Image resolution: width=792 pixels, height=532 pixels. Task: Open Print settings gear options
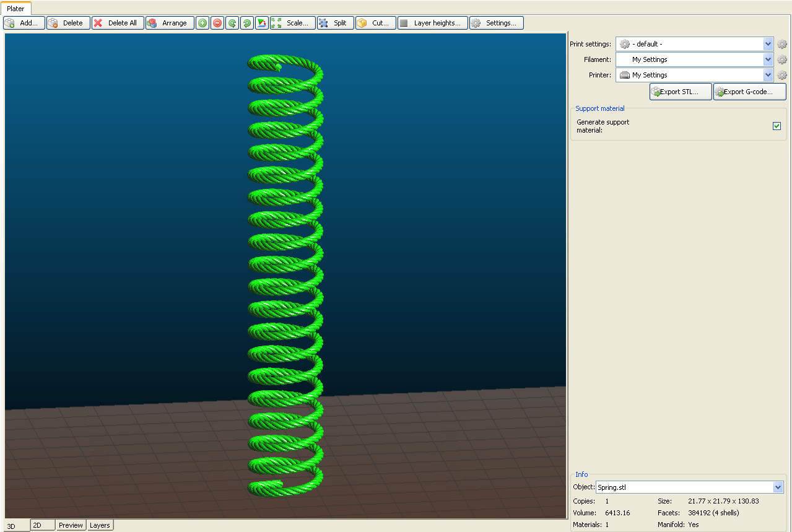(x=781, y=44)
